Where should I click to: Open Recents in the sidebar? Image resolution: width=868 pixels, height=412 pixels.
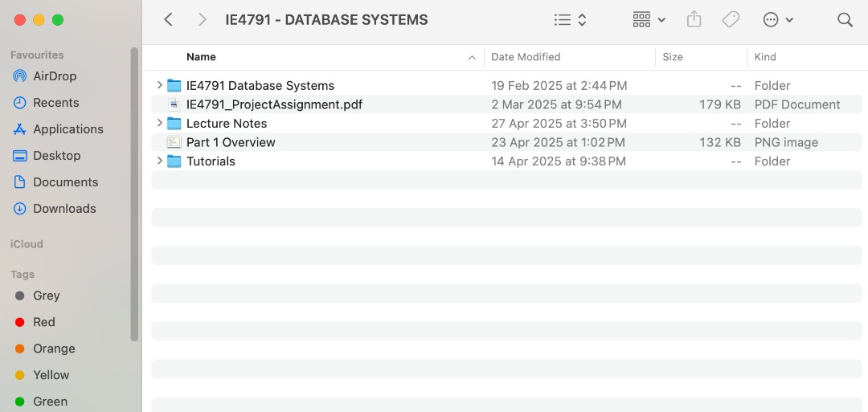(x=55, y=103)
